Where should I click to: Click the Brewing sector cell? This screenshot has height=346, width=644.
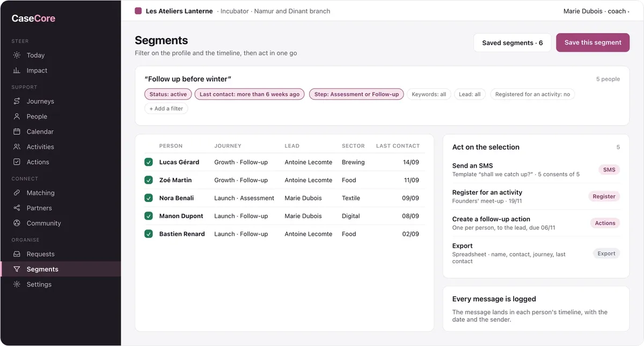point(353,162)
